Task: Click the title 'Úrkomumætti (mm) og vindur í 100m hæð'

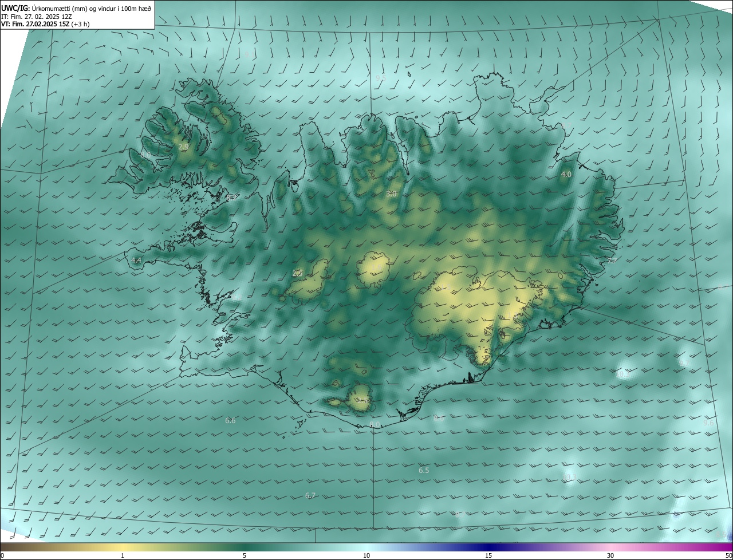Action: pos(92,8)
